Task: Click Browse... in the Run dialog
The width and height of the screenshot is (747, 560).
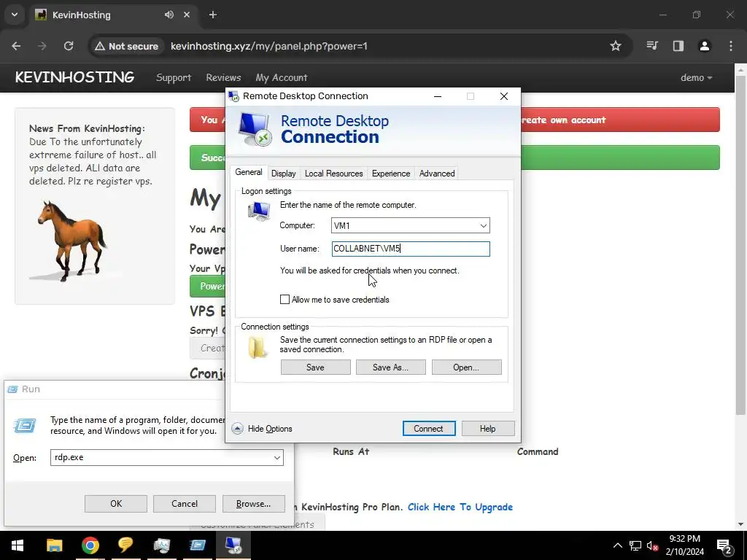Action: pyautogui.click(x=253, y=504)
